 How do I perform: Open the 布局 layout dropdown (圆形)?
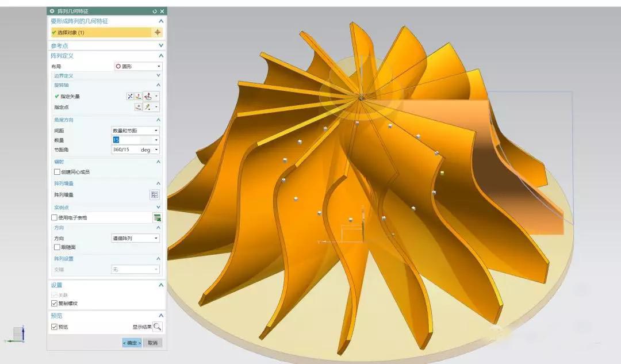pos(138,66)
